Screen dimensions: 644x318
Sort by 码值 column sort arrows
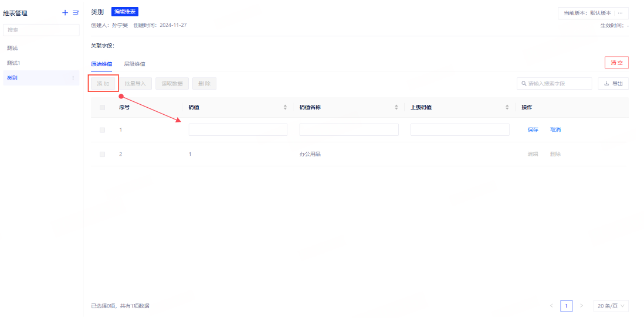point(285,107)
